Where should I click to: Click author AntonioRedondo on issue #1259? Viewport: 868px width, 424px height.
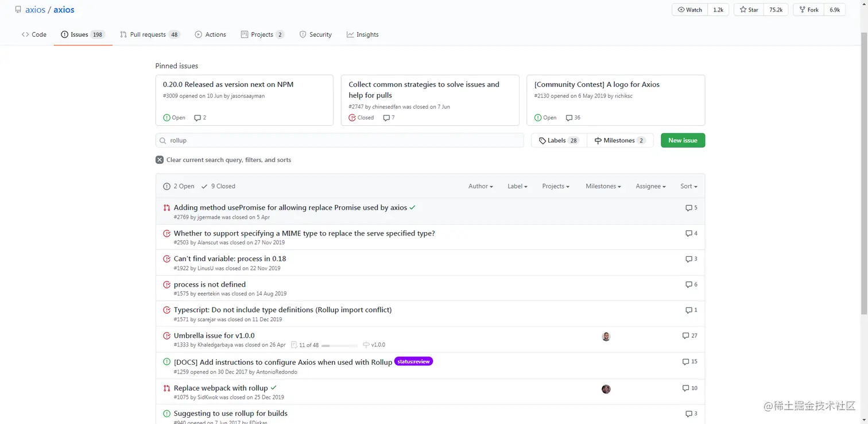[x=277, y=372]
